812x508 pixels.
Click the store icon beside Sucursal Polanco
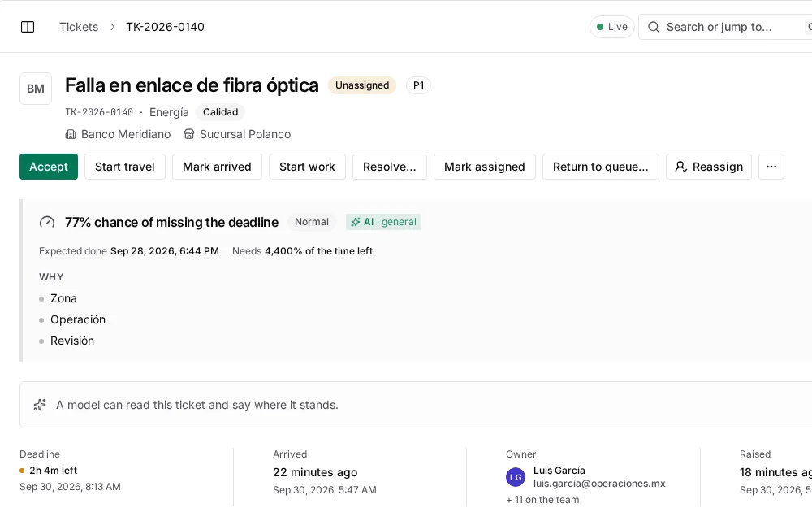click(189, 134)
